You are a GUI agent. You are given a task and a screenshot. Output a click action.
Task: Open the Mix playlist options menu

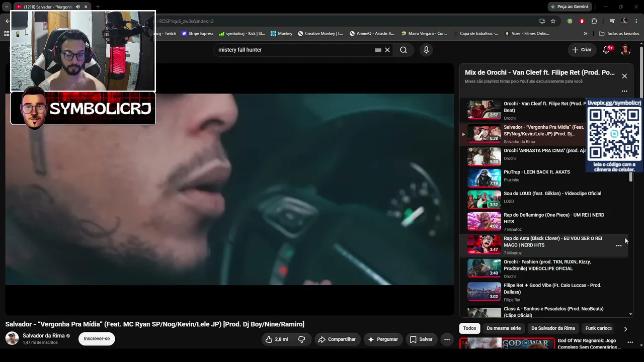point(624,91)
